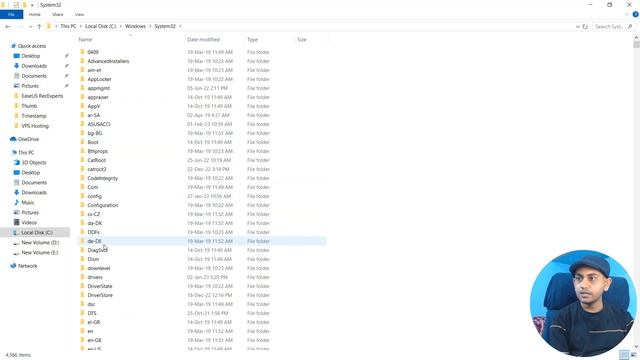Open Quick Access Toolbar customize dropdown

[32, 5]
